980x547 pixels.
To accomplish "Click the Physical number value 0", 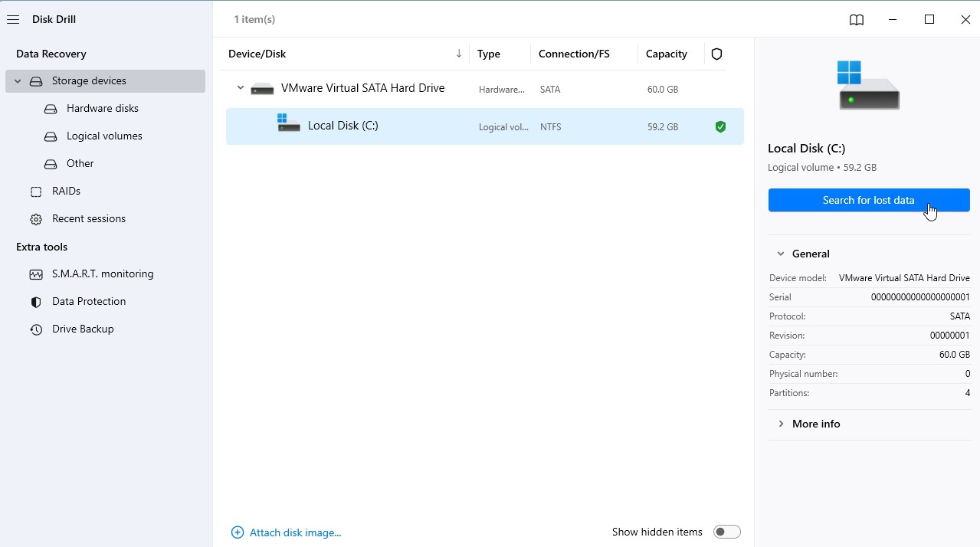I will click(x=968, y=374).
